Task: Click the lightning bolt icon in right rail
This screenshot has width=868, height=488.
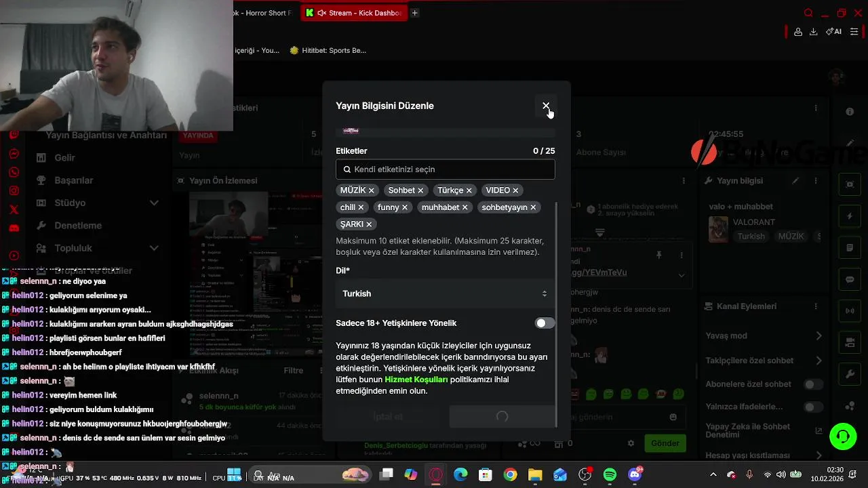Action: (x=850, y=216)
